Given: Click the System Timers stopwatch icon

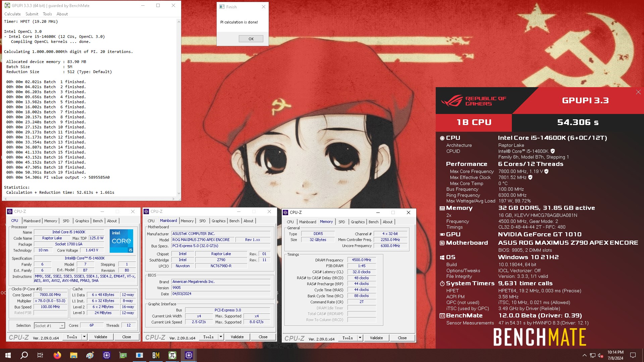Looking at the screenshot, I should pos(442,284).
